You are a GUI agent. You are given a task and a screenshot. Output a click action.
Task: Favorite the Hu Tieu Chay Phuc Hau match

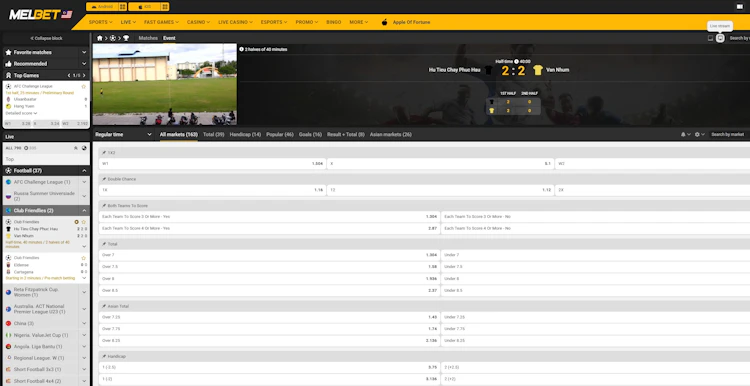(84, 222)
